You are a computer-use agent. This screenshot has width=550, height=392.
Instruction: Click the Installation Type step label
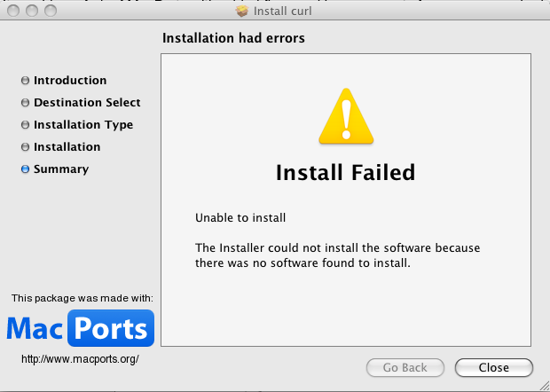pos(83,124)
